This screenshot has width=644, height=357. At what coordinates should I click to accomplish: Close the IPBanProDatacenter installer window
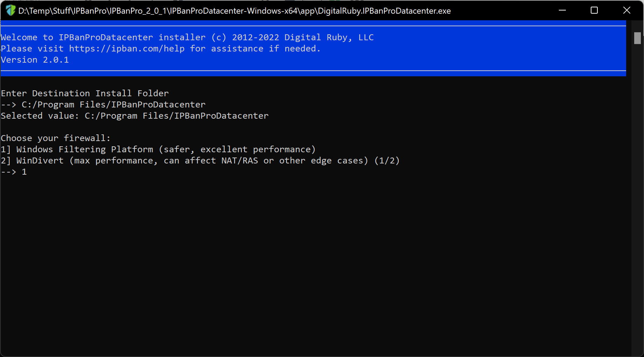[627, 10]
